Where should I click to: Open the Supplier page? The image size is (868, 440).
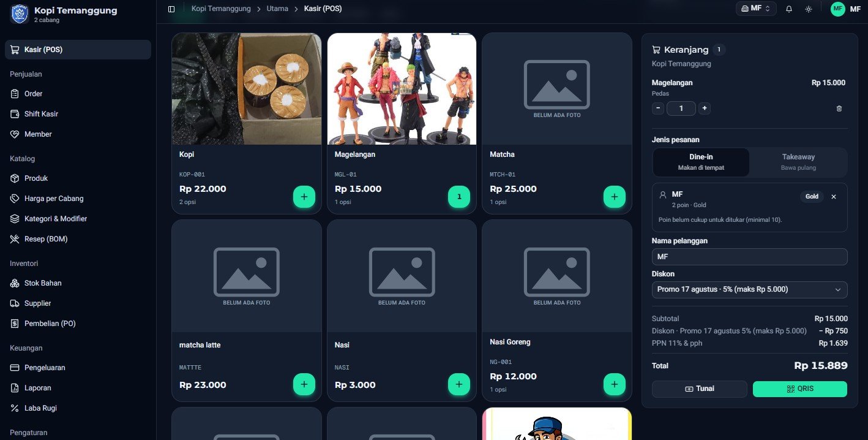(78, 303)
